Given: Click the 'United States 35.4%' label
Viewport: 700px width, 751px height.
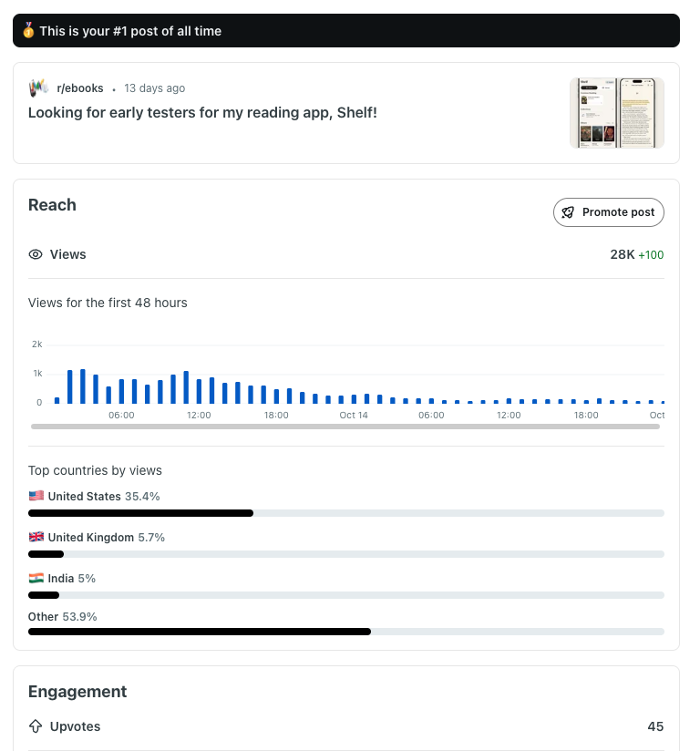Looking at the screenshot, I should (104, 496).
